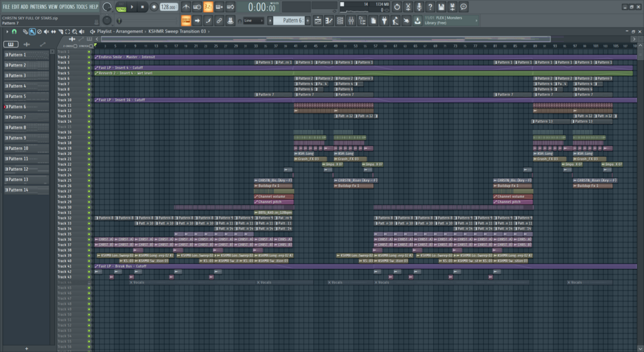Image resolution: width=644 pixels, height=352 pixels.
Task: Open the TOOLS menu
Action: (82, 7)
